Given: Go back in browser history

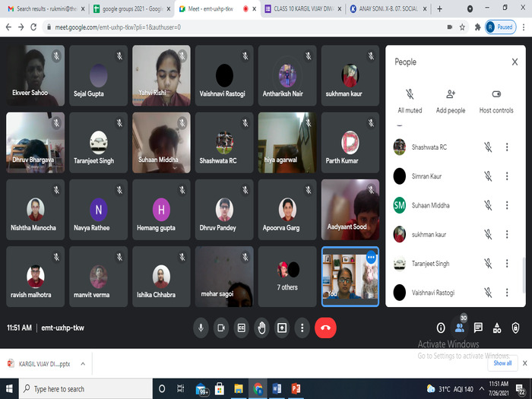Looking at the screenshot, I should coord(9,27).
